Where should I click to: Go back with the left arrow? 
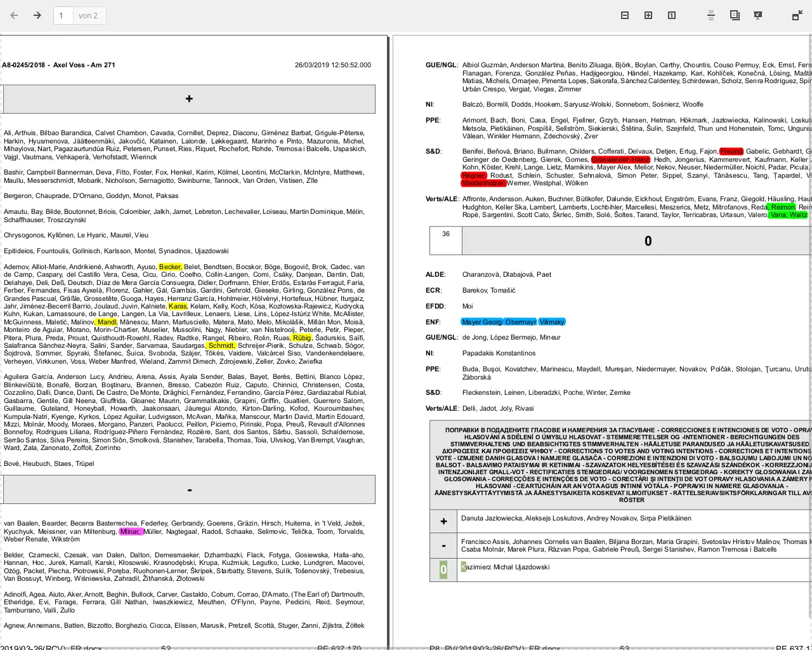14,15
